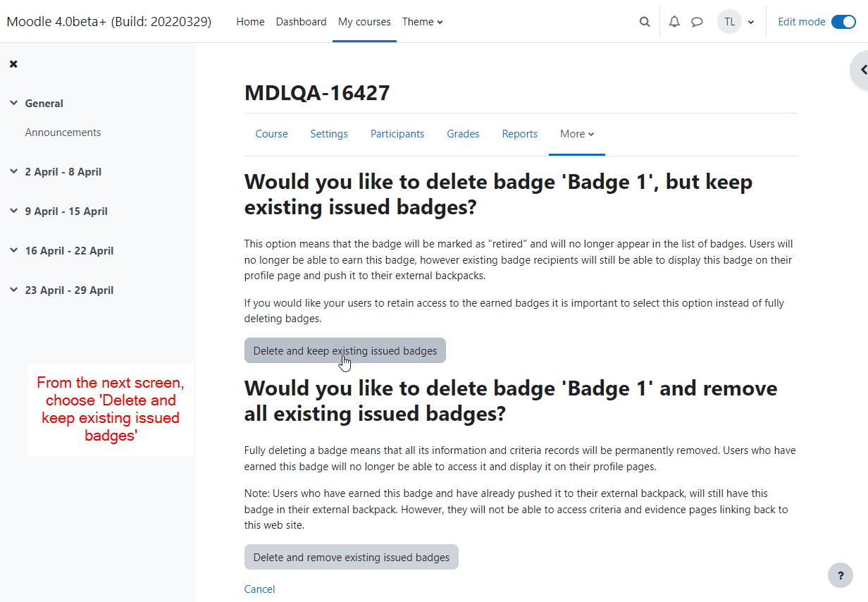Click the MDLQA-16427 course heading

tap(317, 92)
